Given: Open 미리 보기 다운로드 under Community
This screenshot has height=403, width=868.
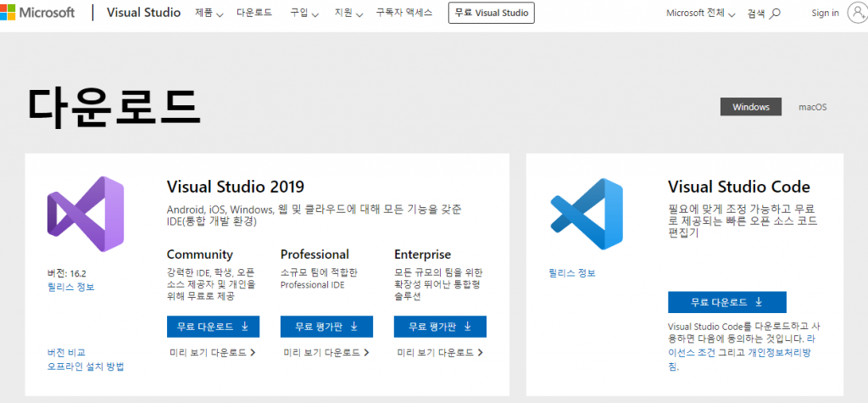Looking at the screenshot, I should pos(212,352).
